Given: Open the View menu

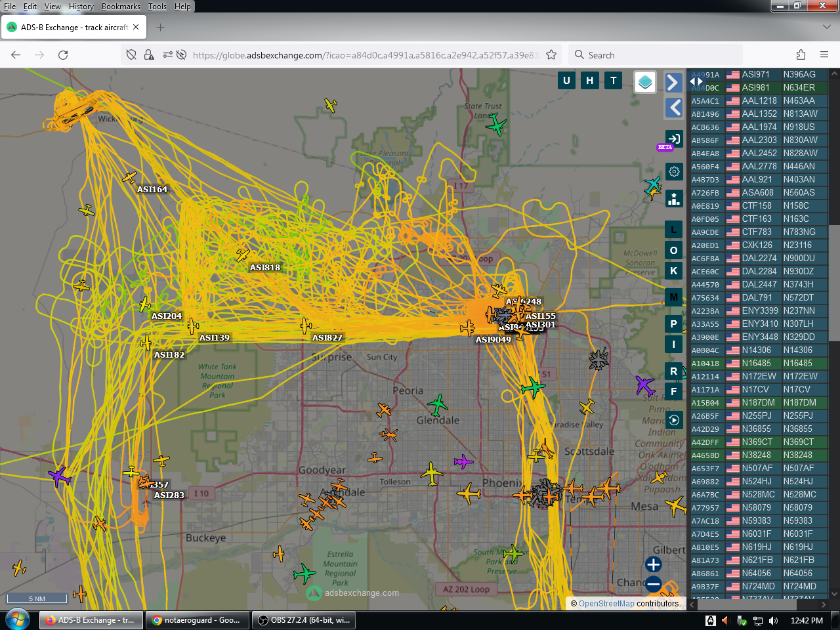Looking at the screenshot, I should (52, 7).
